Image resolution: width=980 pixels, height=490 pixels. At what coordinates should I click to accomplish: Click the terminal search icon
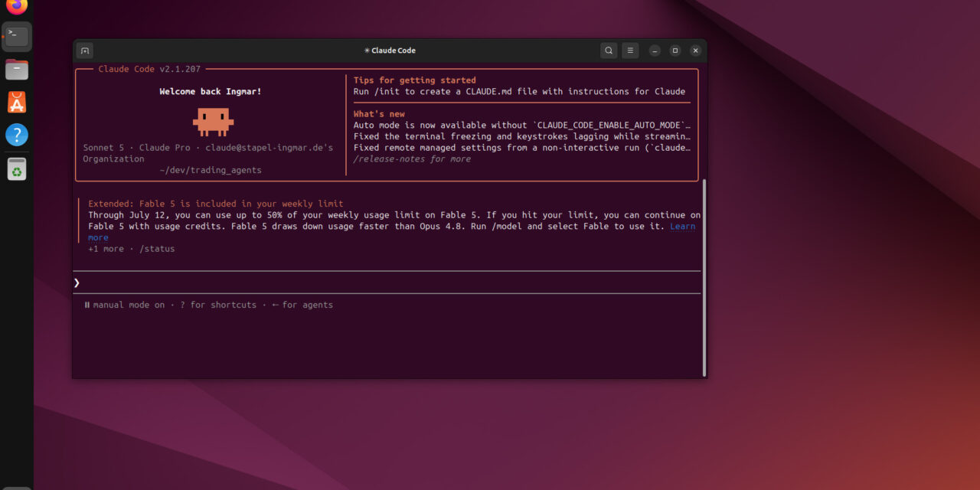[x=609, y=51]
